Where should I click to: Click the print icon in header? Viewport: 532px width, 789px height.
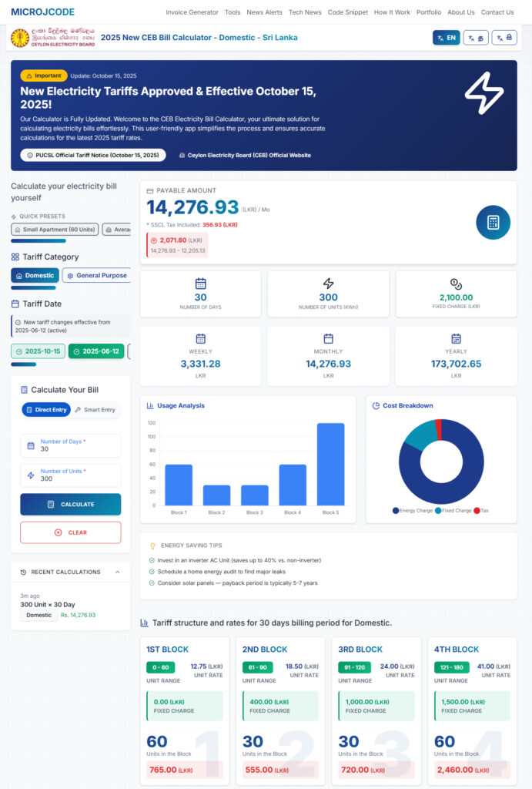click(504, 38)
